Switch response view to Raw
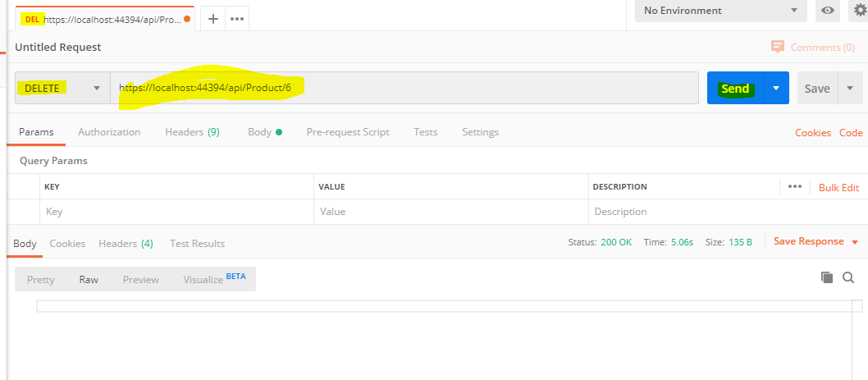Image resolution: width=868 pixels, height=380 pixels. pyautogui.click(x=89, y=280)
